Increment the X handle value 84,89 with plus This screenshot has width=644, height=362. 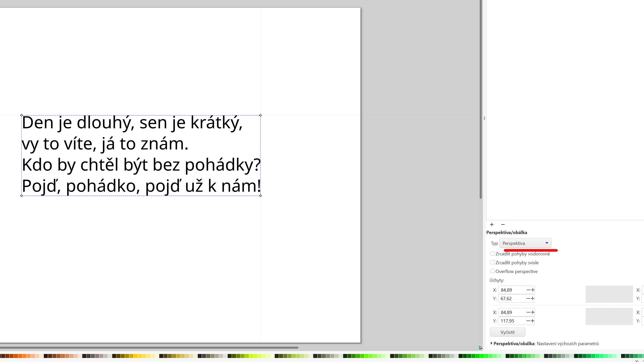pos(533,290)
